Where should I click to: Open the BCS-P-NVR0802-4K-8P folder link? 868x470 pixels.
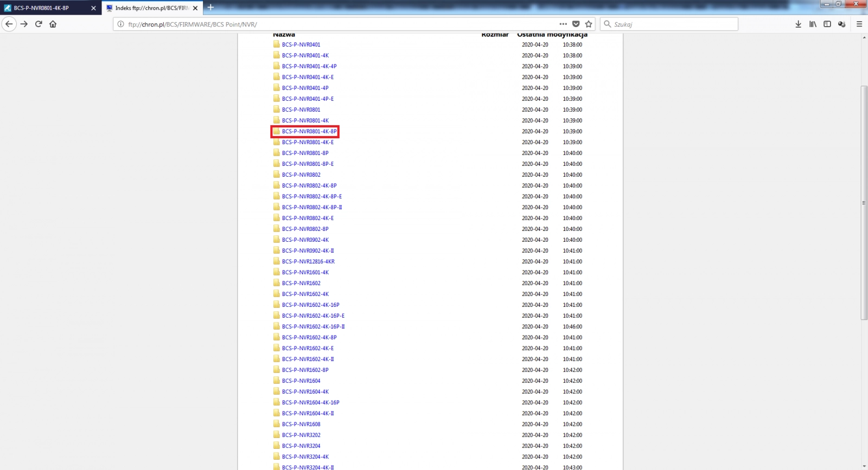[x=309, y=185]
